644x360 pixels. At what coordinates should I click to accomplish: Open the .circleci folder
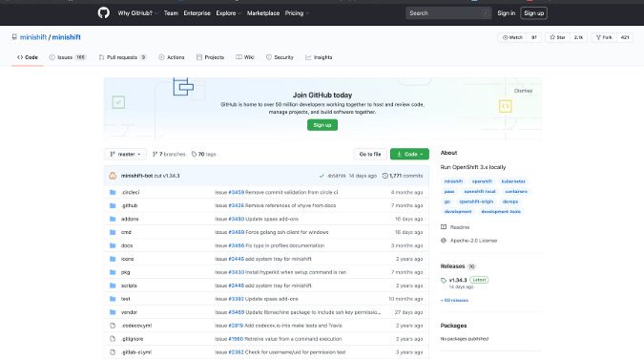click(x=130, y=192)
